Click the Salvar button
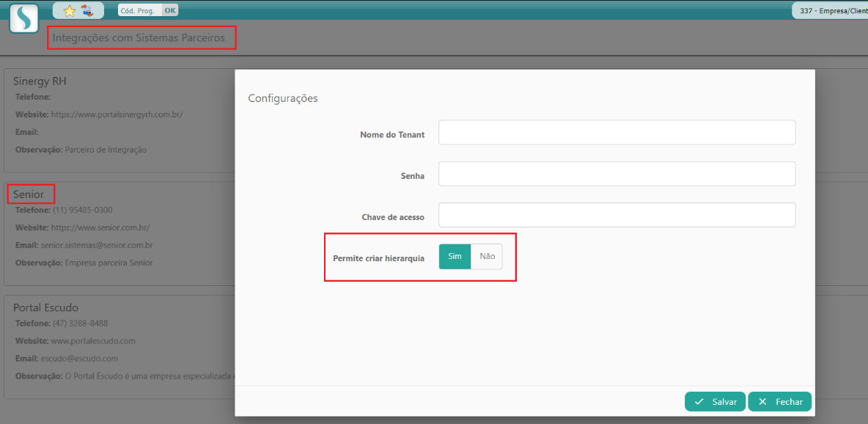 click(x=716, y=402)
